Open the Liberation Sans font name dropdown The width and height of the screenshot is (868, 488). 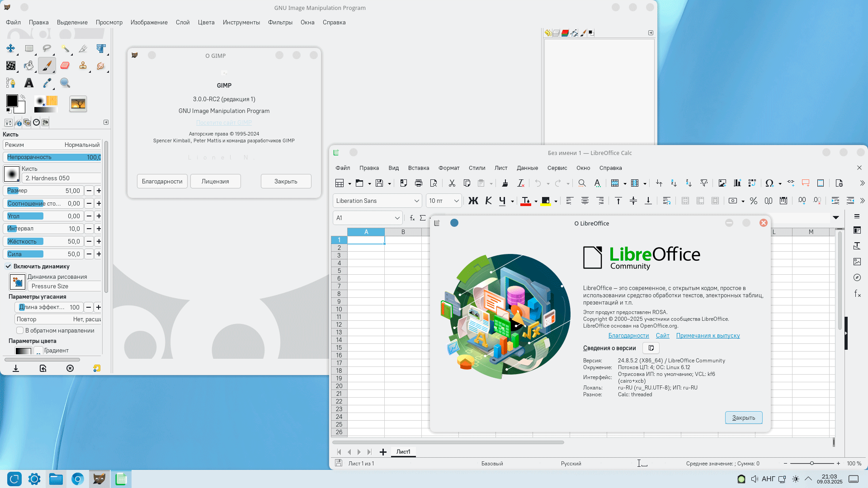(x=416, y=201)
